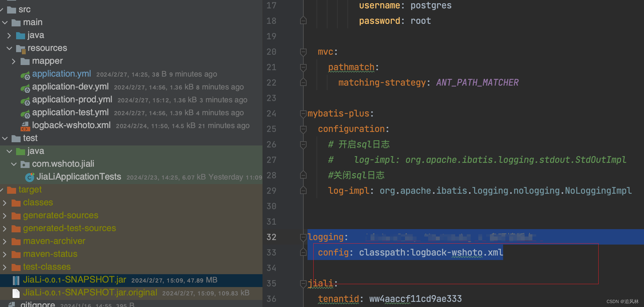This screenshot has width=644, height=307.
Task: Select JiaLiApplicationTests class
Action: (79, 177)
